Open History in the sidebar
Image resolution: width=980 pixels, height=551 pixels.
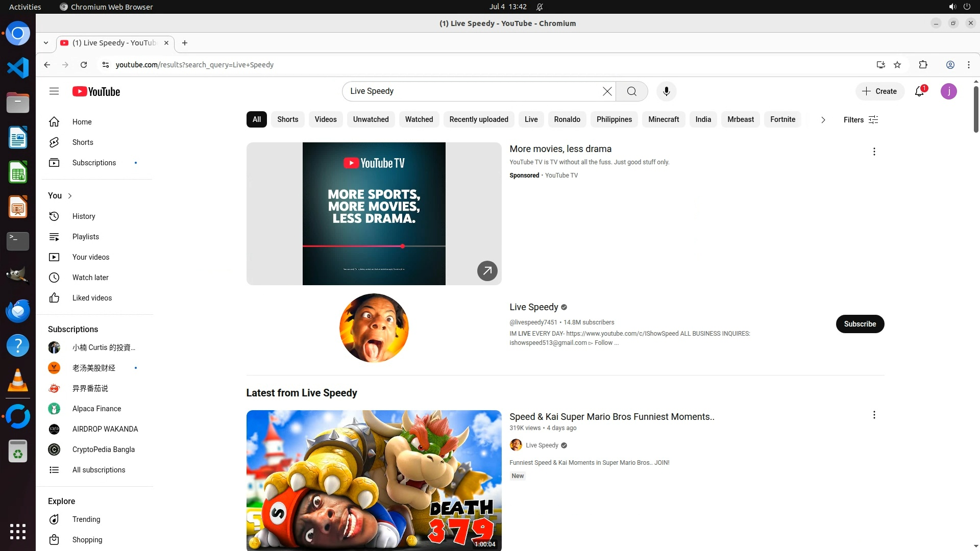click(83, 216)
